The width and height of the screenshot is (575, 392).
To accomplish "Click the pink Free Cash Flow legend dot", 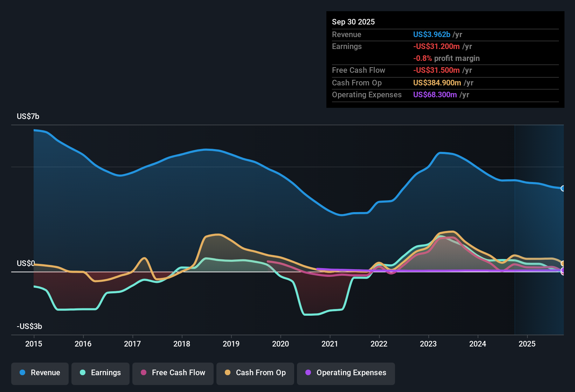I will (144, 372).
